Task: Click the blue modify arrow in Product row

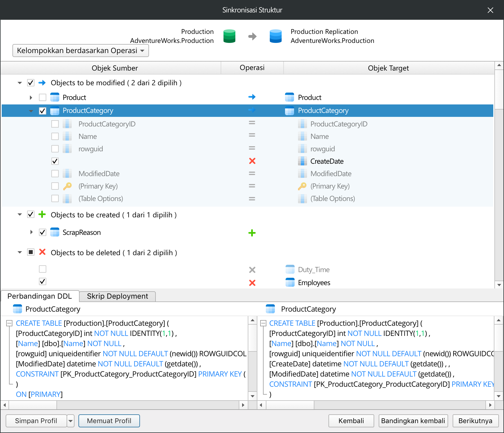Action: point(252,97)
